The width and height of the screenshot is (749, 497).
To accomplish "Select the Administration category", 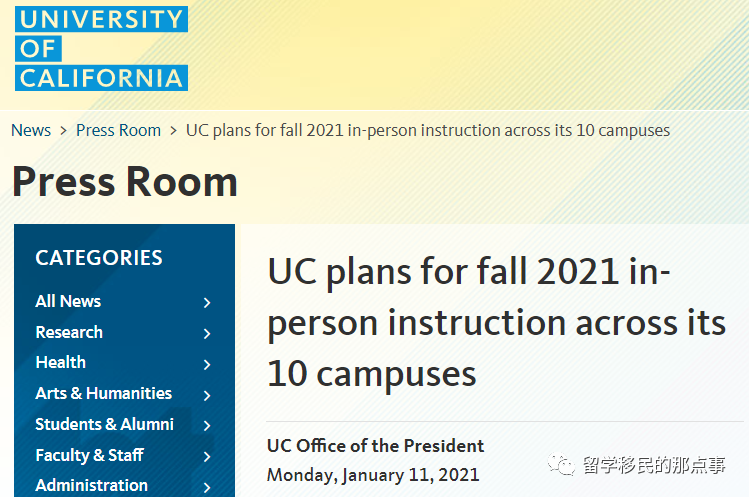I will click(91, 485).
